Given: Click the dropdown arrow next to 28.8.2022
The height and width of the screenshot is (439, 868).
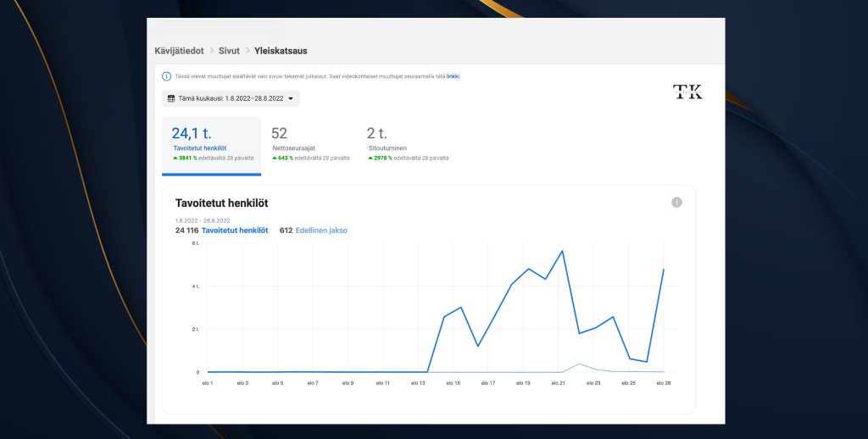Looking at the screenshot, I should [291, 99].
